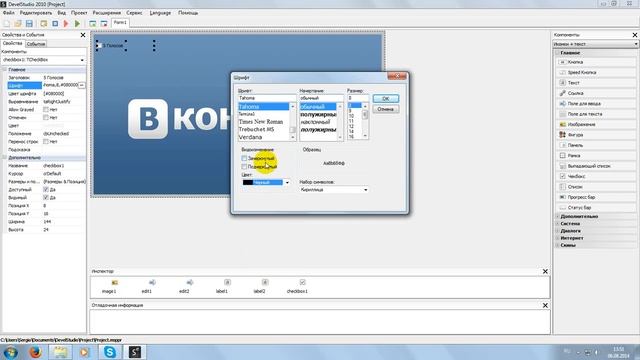This screenshot has height=360, width=640.
Task: Click the green run project arrow
Action: pos(77,24)
